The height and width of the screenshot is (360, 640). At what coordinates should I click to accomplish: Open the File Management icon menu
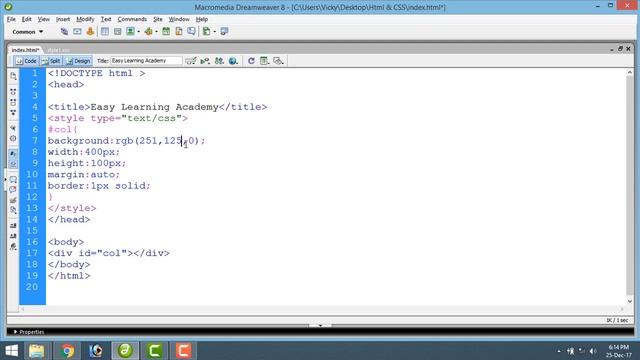pyautogui.click(x=219, y=61)
